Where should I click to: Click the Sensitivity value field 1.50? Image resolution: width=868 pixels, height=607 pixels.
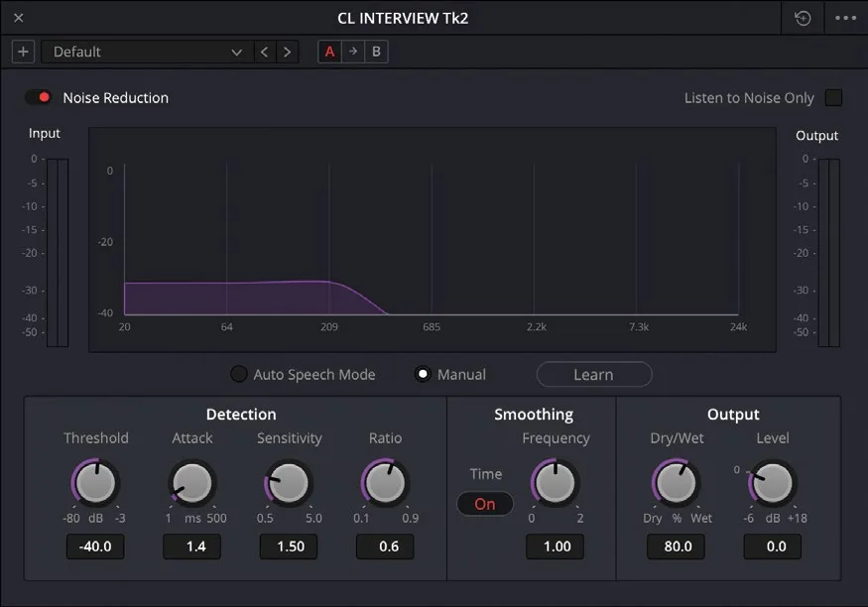point(289,546)
